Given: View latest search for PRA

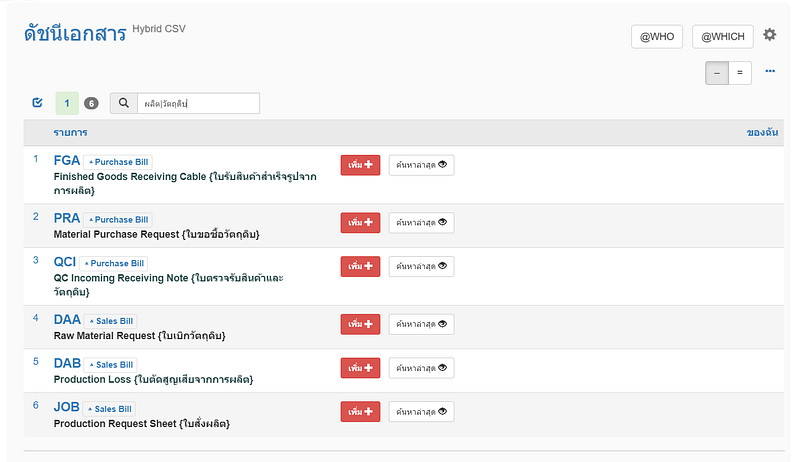Looking at the screenshot, I should 421,222.
